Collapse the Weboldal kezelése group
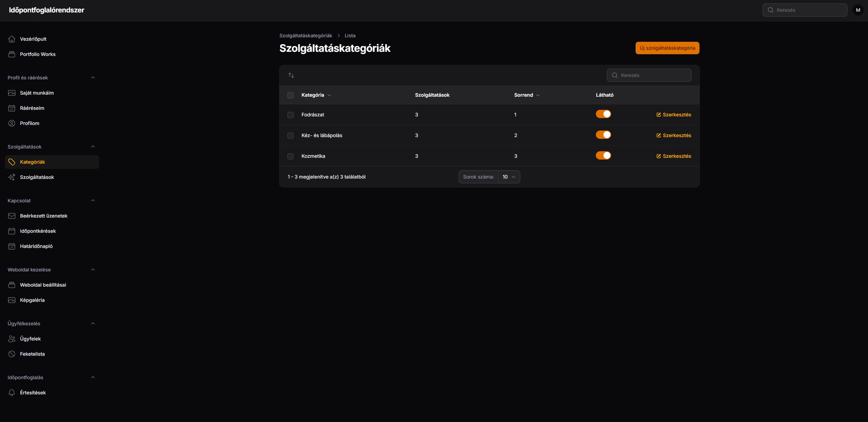This screenshot has height=422, width=868. pos(93,270)
